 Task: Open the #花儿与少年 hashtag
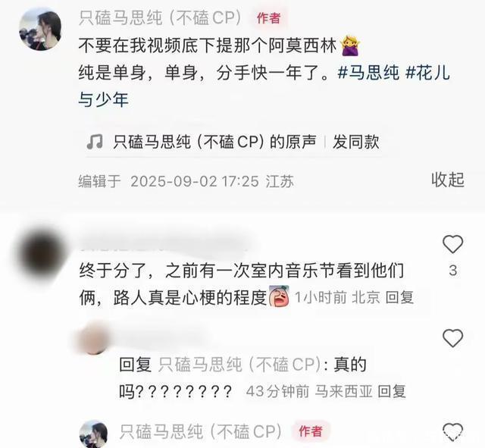coord(264,86)
